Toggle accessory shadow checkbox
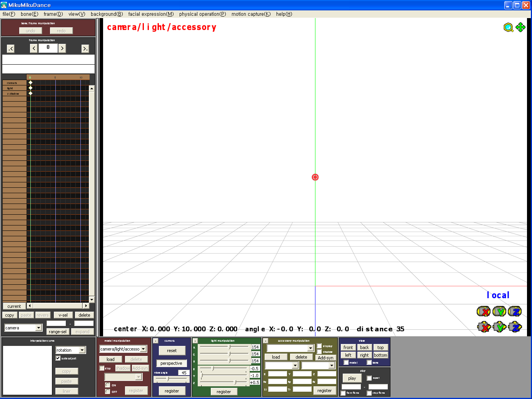Screen dimensions: 532x399 pos(319,352)
